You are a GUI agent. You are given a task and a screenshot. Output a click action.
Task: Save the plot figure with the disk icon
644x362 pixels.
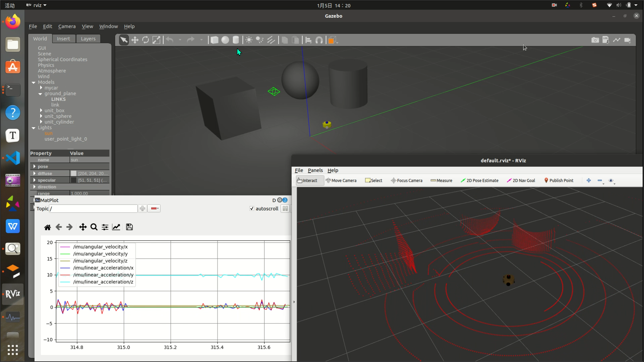click(x=129, y=227)
